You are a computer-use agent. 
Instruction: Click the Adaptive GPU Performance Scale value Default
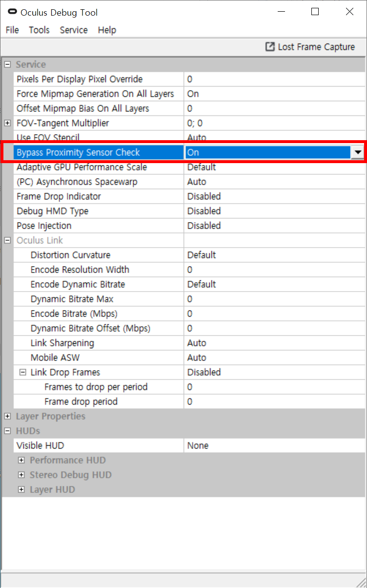pyautogui.click(x=274, y=167)
